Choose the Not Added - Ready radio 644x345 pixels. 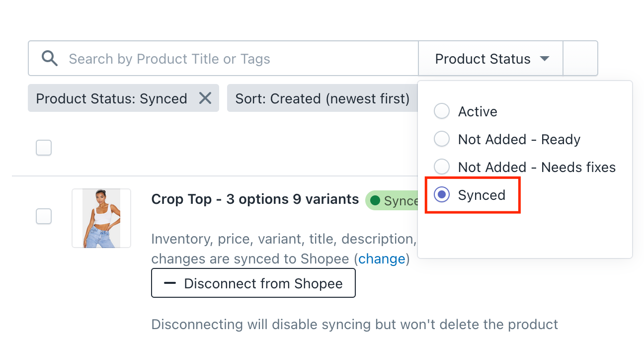tap(442, 139)
